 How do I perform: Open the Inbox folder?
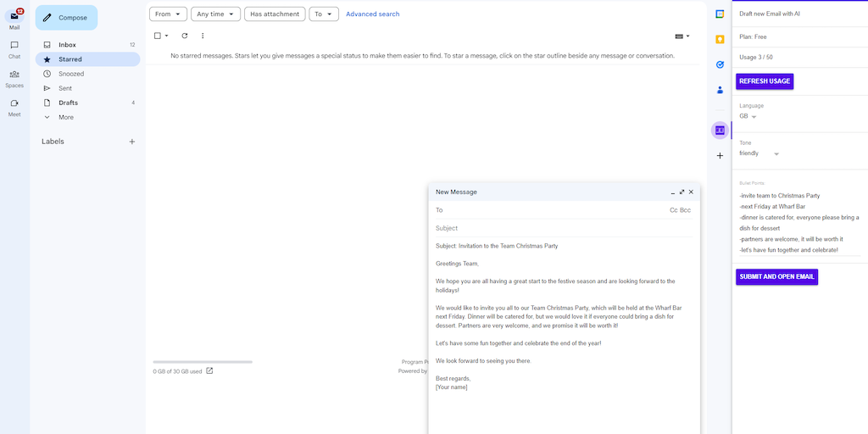click(87, 45)
